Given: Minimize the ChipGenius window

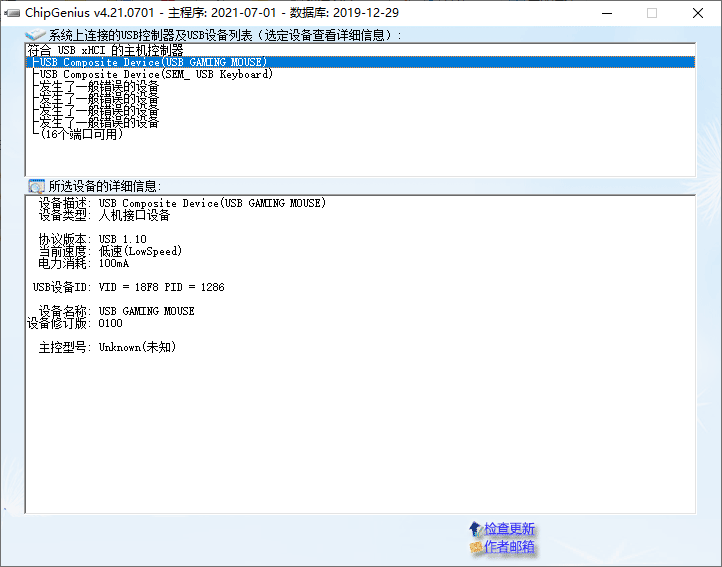Looking at the screenshot, I should point(605,13).
